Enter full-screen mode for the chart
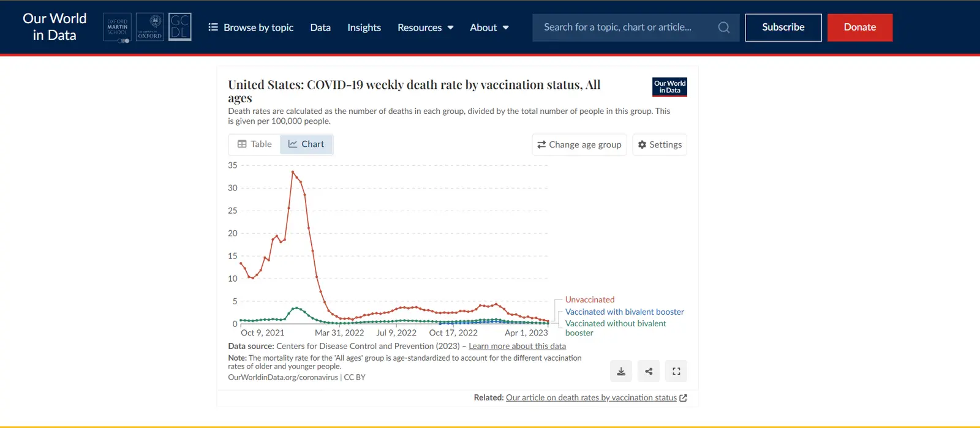 coord(676,371)
